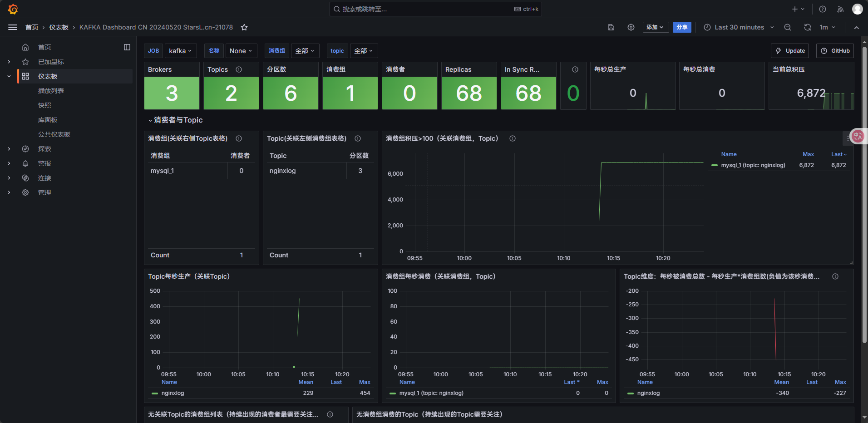This screenshot has width=868, height=423.
Task: Zoom out the time range
Action: 788,27
